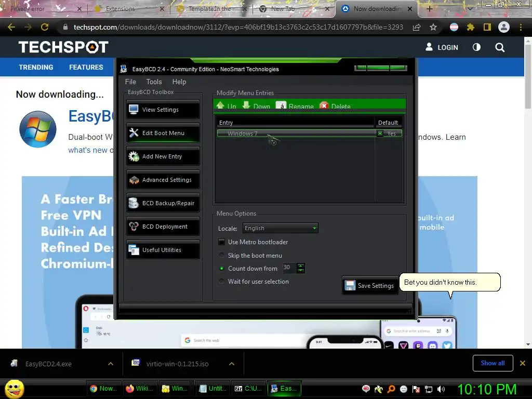Click the TechSpot LOGIN link
532x399 pixels.
442,47
